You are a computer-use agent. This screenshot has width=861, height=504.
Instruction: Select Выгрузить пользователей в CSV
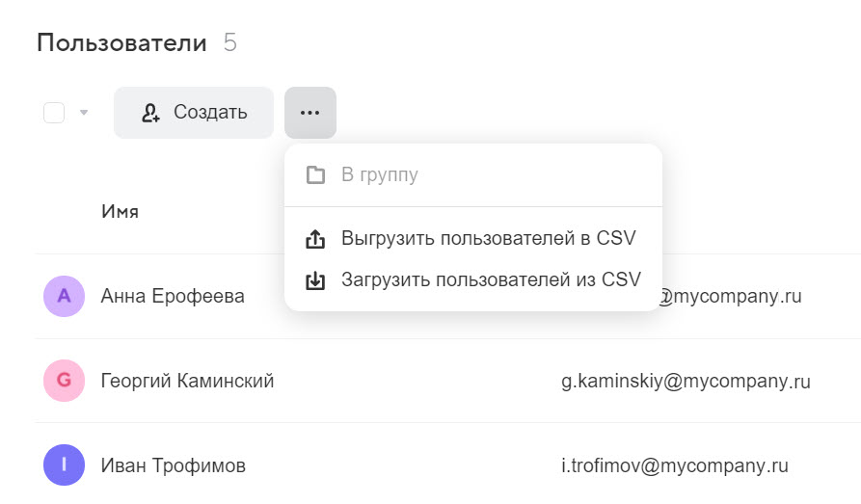pyautogui.click(x=488, y=239)
